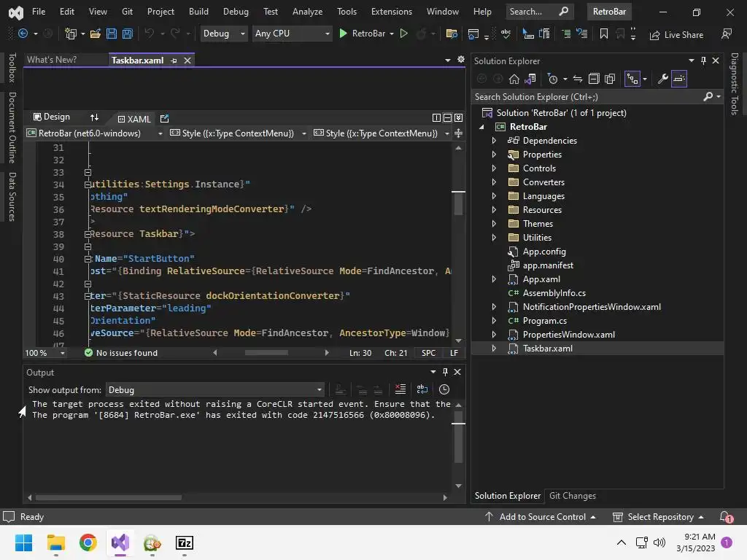747x560 pixels.
Task: Open the Toolbox side tab
Action: pos(12,68)
